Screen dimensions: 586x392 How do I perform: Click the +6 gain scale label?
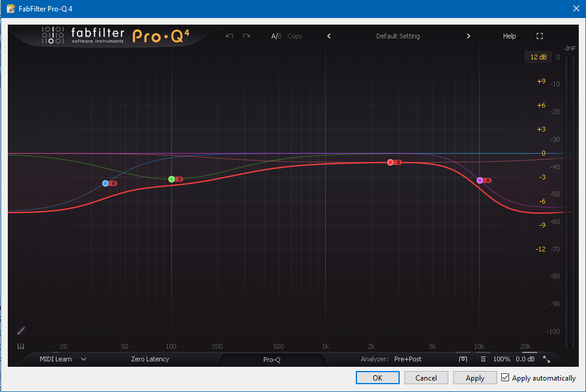coord(541,105)
